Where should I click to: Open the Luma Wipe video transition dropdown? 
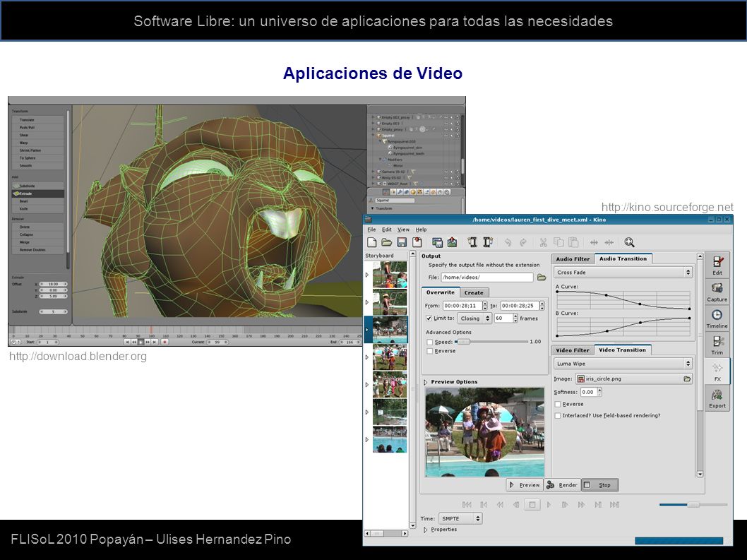(623, 364)
